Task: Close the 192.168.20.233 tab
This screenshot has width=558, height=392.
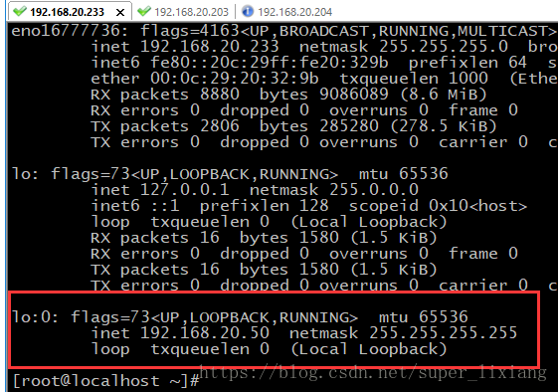Action: pyautogui.click(x=120, y=13)
